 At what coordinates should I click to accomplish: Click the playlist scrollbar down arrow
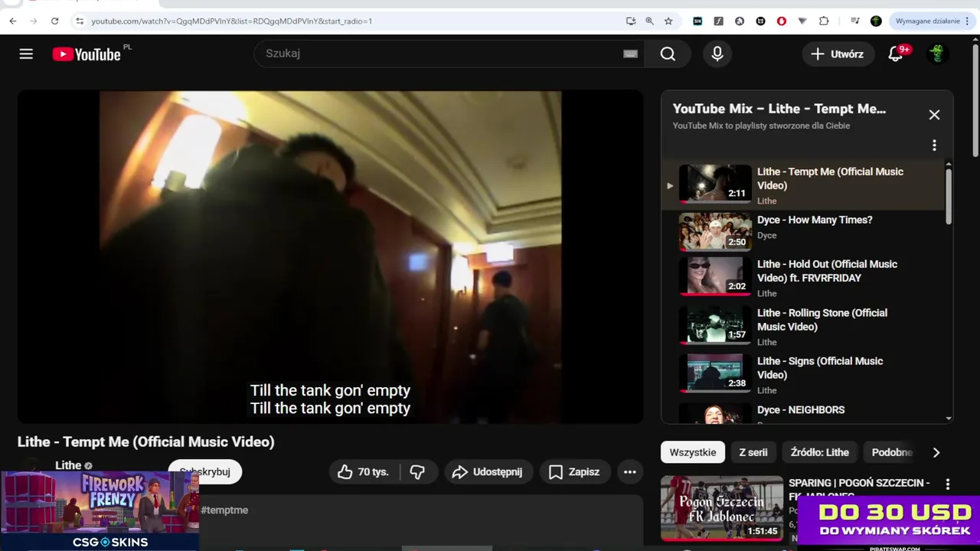[949, 419]
